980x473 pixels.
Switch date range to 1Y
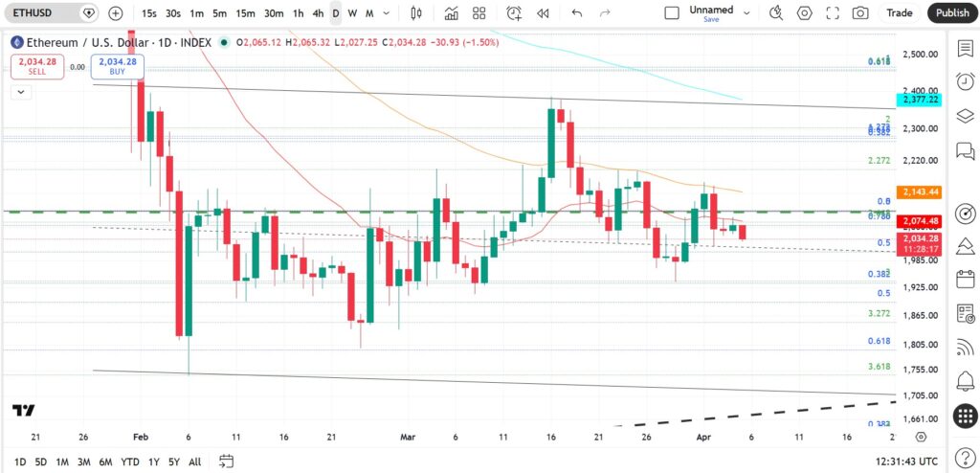pyautogui.click(x=154, y=462)
